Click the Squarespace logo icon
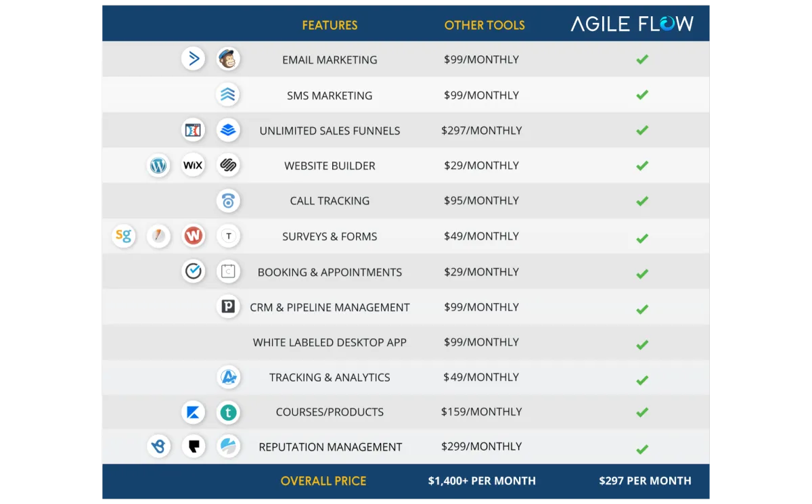Screen dimensions: 812x504 point(229,165)
